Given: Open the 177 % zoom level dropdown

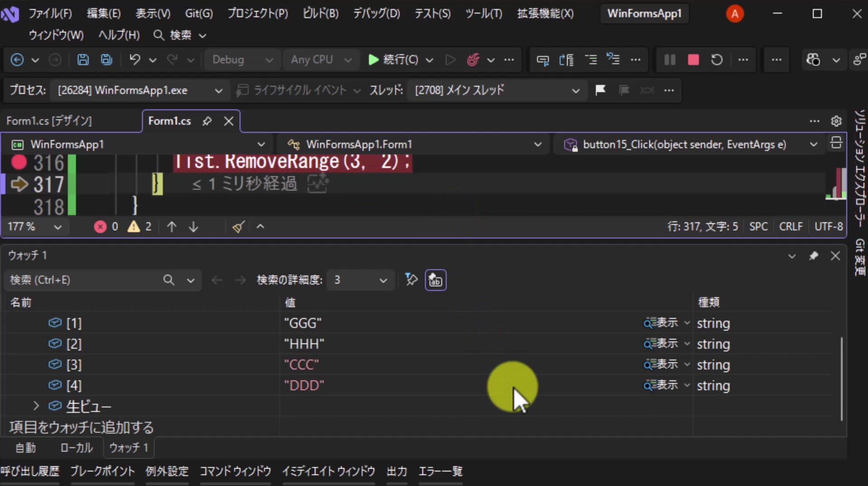Looking at the screenshot, I should (35, 227).
